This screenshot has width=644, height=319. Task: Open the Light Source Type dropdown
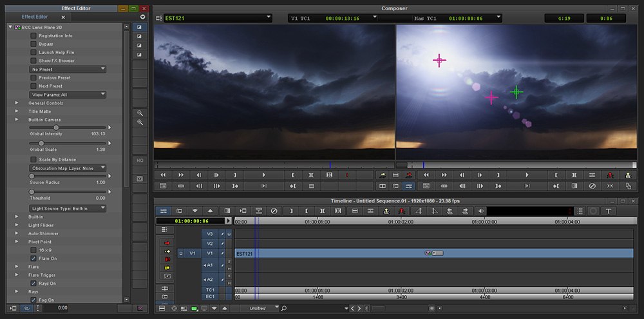point(68,208)
